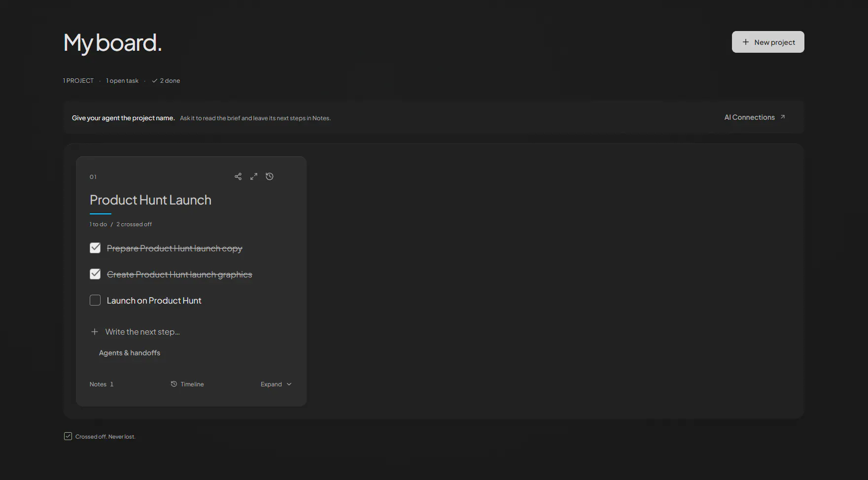
Task: Open the Timeline view
Action: coord(187,384)
